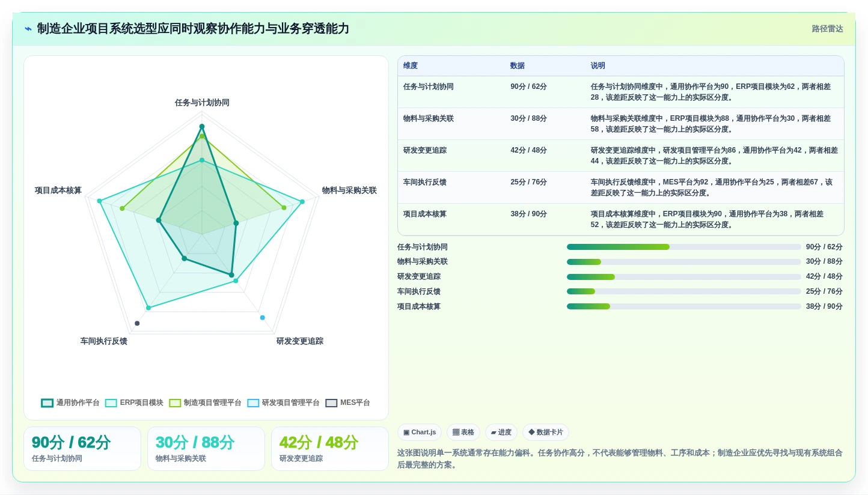This screenshot has width=868, height=495.
Task: Click the 路径雷达 label in header
Action: pyautogui.click(x=828, y=29)
